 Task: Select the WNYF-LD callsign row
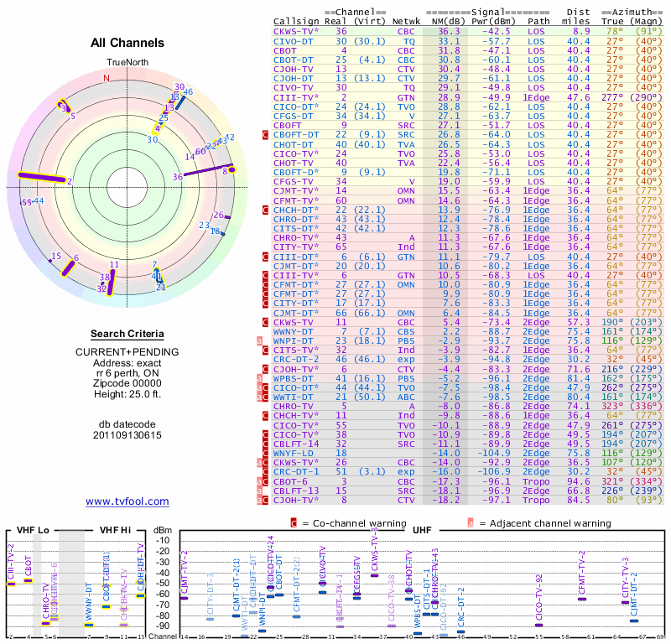tap(293, 453)
